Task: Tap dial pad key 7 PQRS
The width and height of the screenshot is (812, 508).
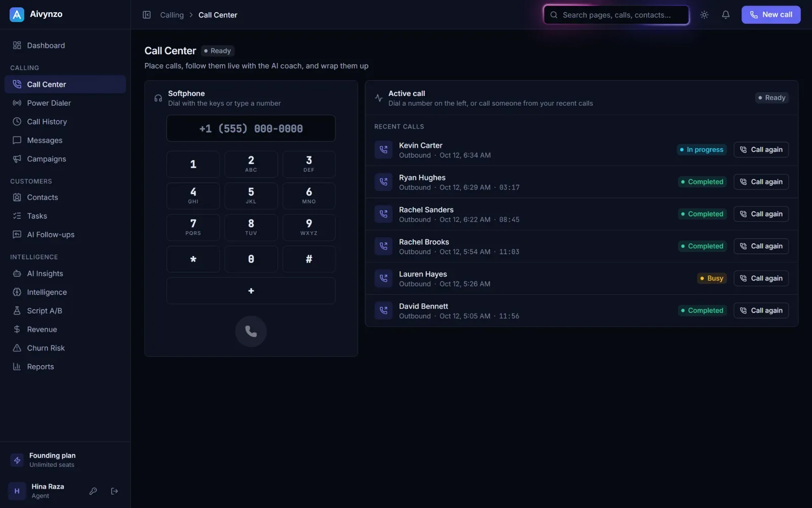Action: click(193, 227)
